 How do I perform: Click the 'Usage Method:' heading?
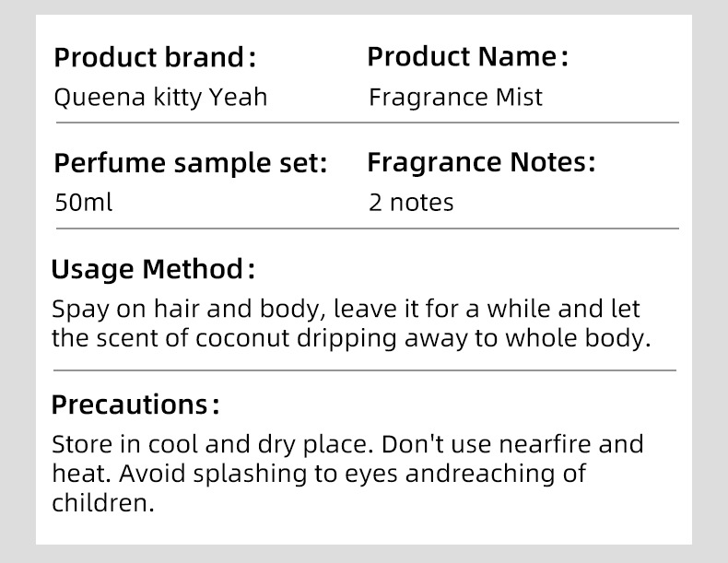(153, 269)
